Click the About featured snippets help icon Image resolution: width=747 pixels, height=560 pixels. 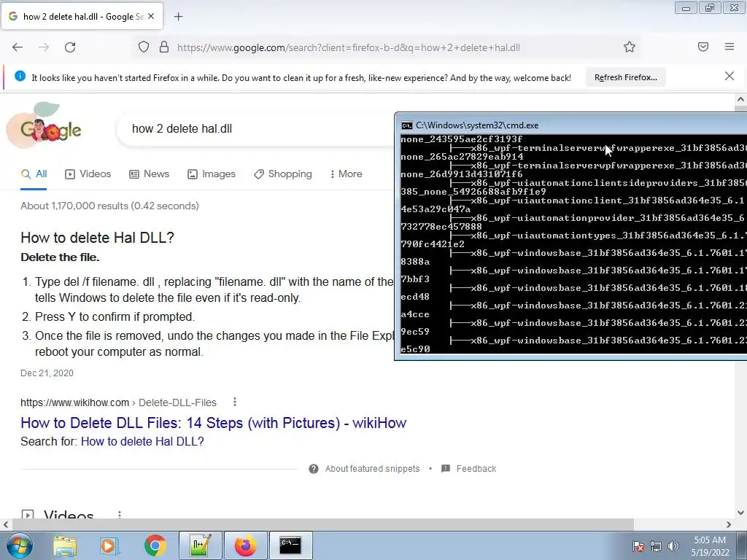[314, 469]
